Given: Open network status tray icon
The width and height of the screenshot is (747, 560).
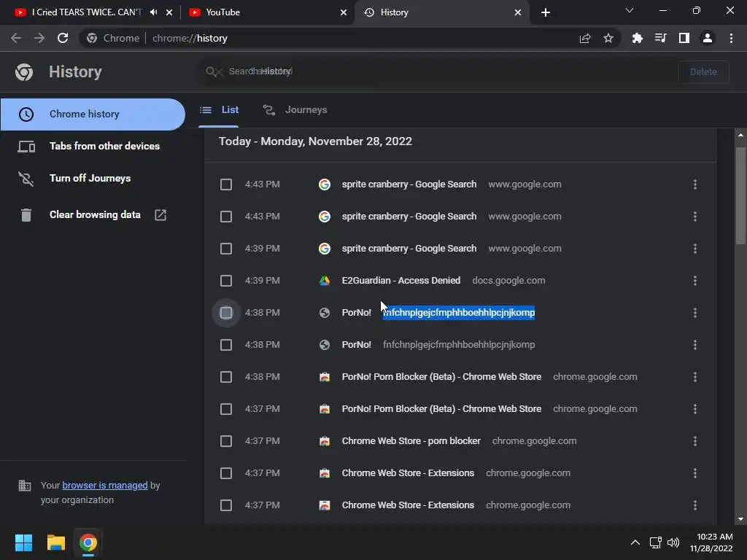Looking at the screenshot, I should [655, 542].
